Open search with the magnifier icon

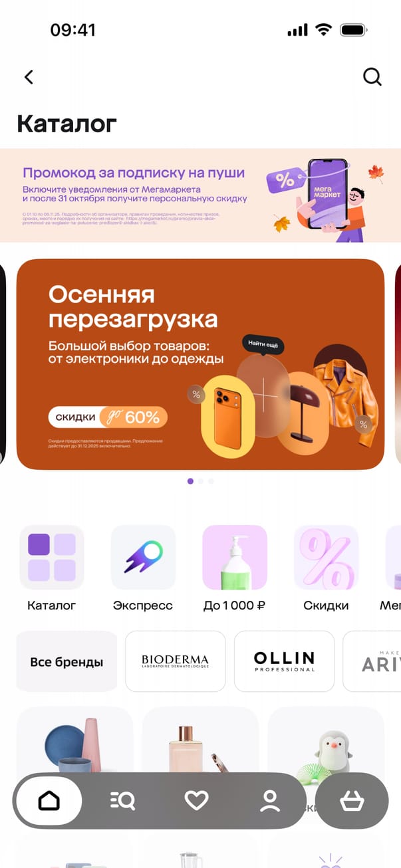click(x=372, y=77)
